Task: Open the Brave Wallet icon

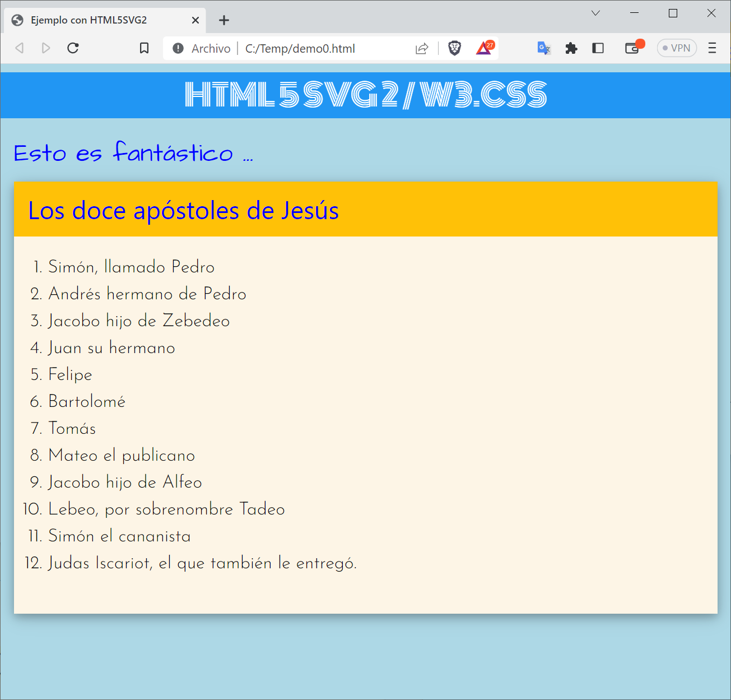Action: point(632,48)
